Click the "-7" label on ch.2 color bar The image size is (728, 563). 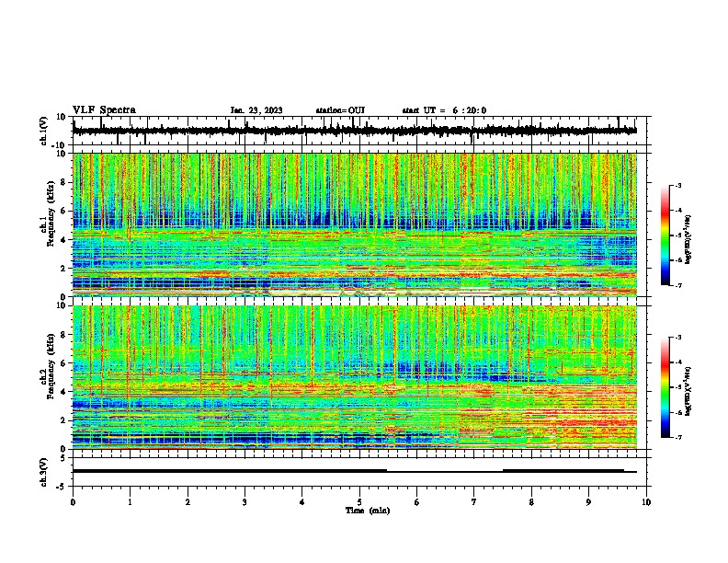(677, 437)
